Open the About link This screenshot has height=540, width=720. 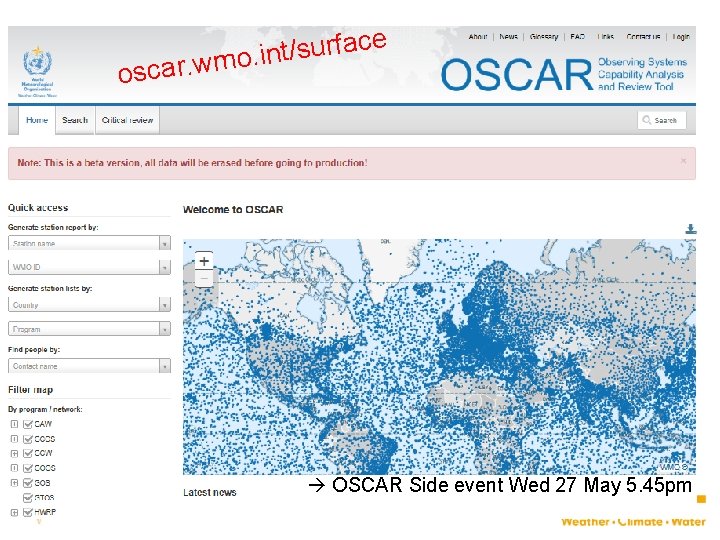pyautogui.click(x=478, y=37)
